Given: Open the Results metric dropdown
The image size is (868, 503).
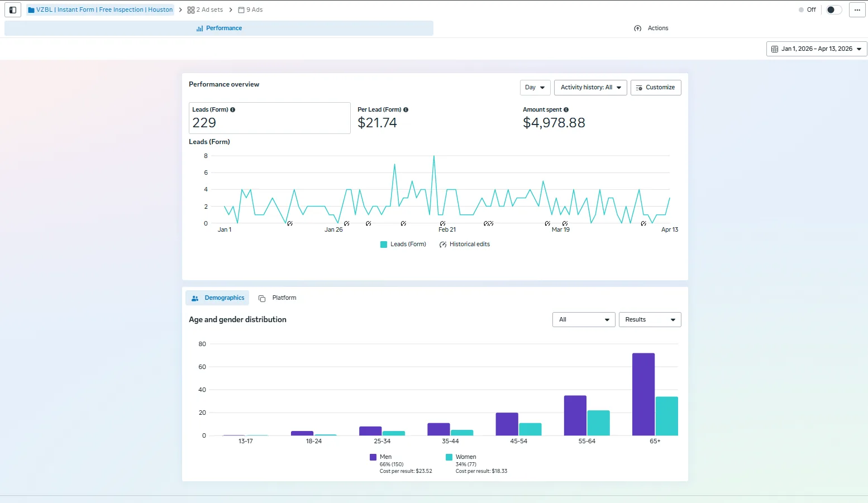Looking at the screenshot, I should click(x=650, y=320).
